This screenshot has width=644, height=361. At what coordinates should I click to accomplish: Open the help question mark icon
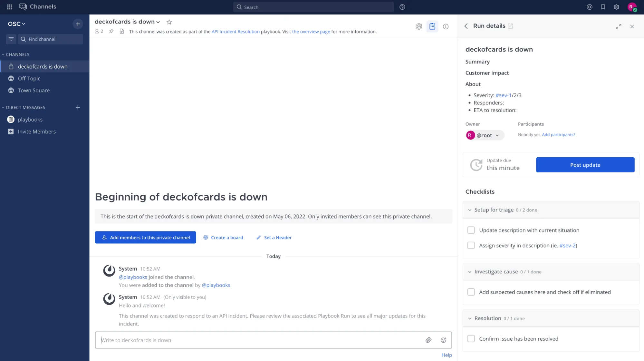pos(402,7)
